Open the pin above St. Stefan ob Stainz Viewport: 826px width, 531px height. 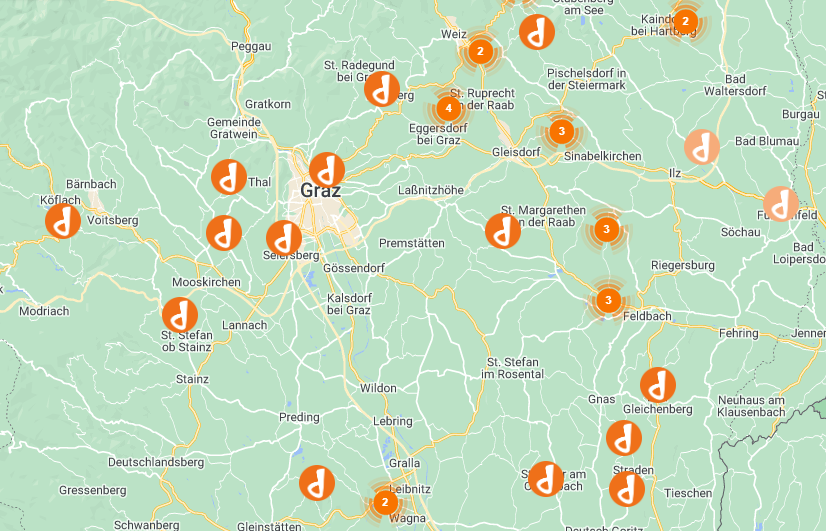[x=180, y=315]
